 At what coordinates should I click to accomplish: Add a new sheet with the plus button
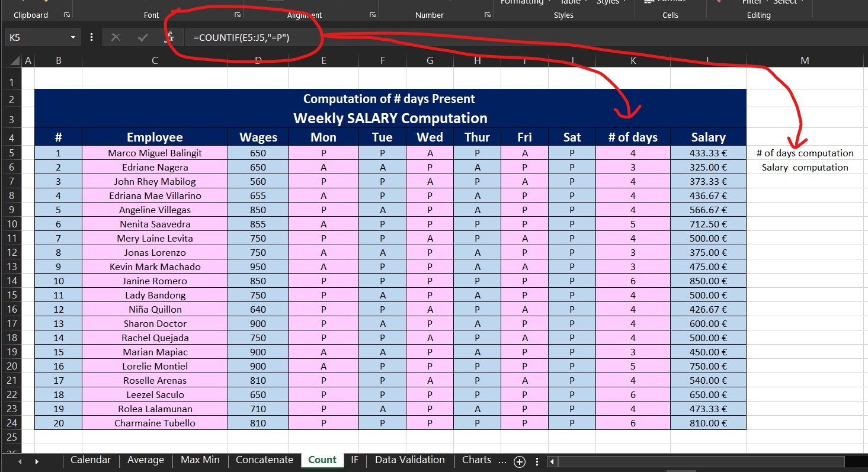520,462
